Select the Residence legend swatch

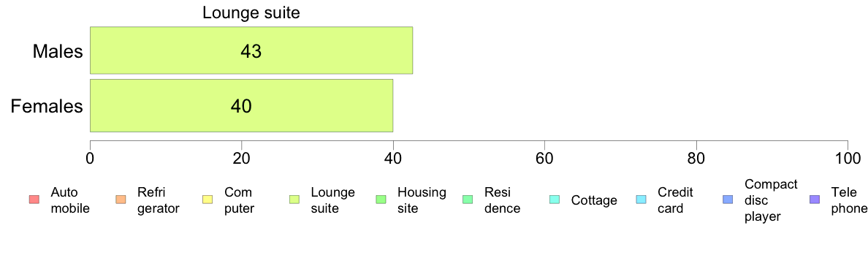point(467,200)
